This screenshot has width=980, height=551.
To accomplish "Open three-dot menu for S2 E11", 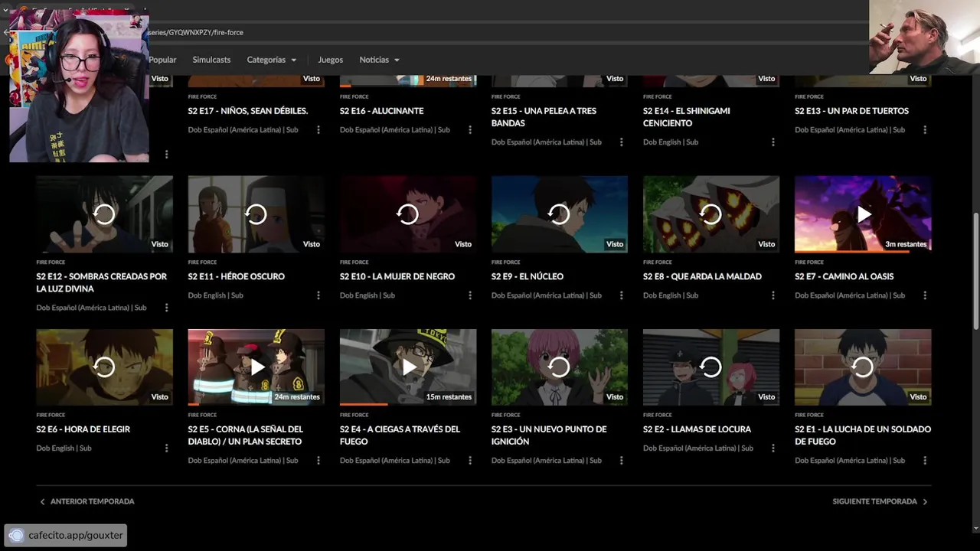I will (318, 295).
